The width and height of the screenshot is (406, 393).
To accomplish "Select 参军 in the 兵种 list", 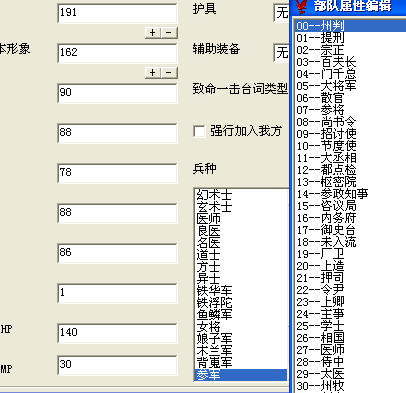I will [241, 375].
